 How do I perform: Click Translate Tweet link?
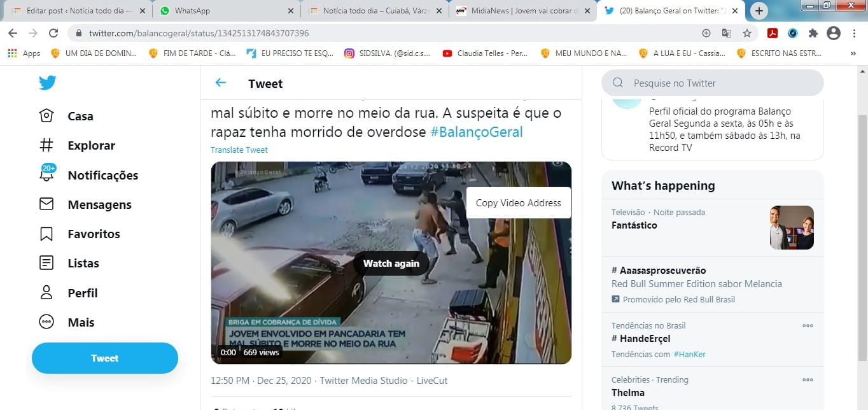pos(239,150)
